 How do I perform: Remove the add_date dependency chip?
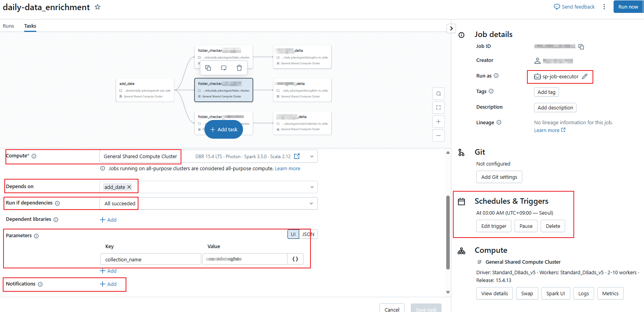coord(129,187)
